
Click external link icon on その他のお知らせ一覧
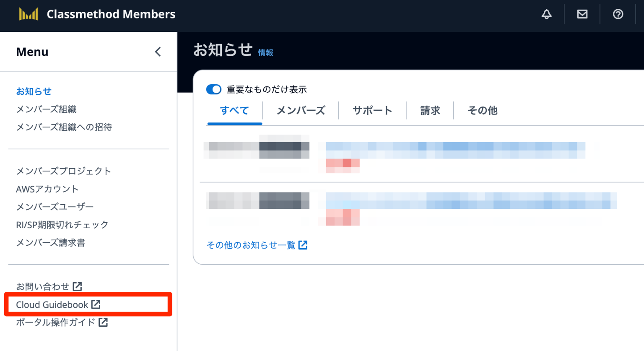[x=303, y=245]
